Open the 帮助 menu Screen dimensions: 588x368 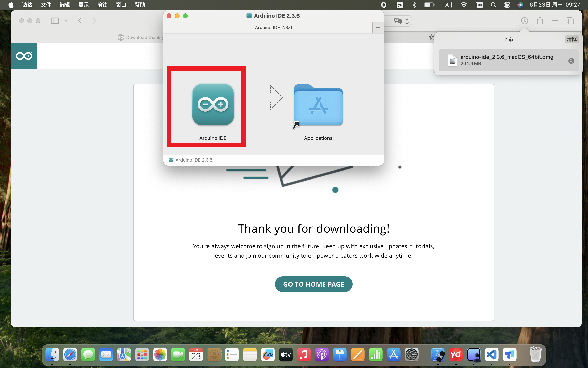pyautogui.click(x=140, y=5)
